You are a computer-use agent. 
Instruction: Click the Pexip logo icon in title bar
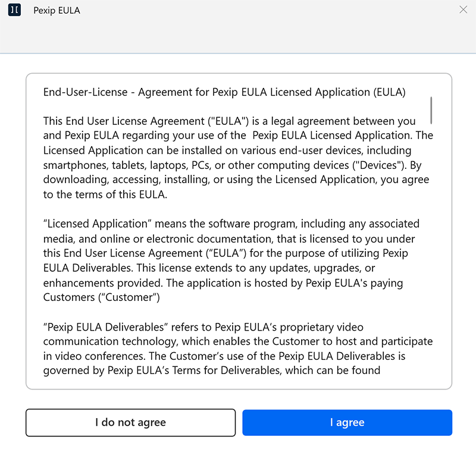pyautogui.click(x=15, y=10)
